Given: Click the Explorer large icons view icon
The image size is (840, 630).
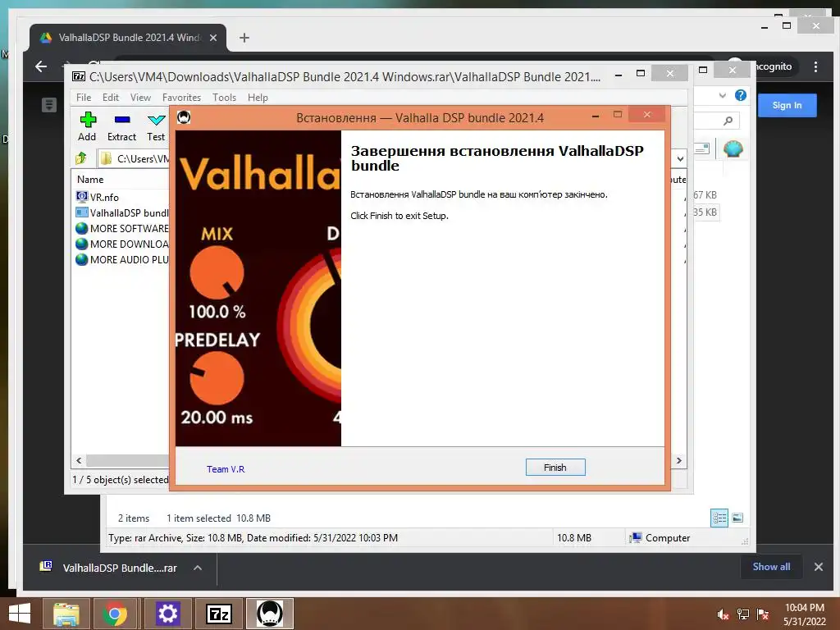Looking at the screenshot, I should point(737,518).
